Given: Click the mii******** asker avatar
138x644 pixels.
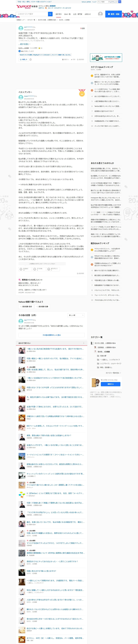Looking at the screenshot, I should click(x=21, y=28).
